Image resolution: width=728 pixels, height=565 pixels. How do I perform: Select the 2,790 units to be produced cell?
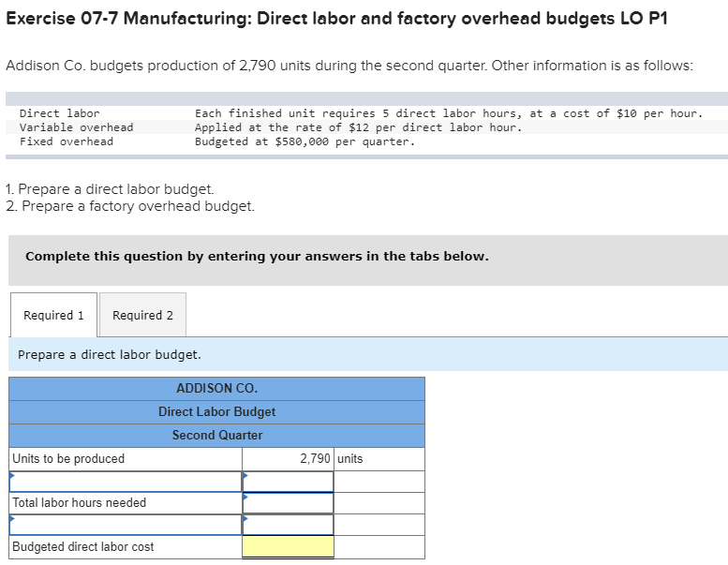(288, 459)
